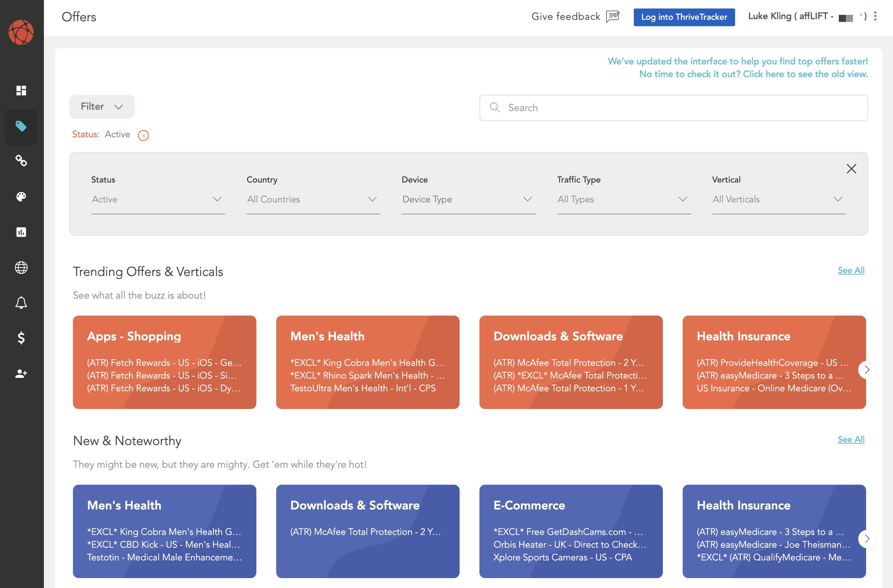Click 'Fetch Rewards - US - iOS - Si…' offer

[162, 375]
